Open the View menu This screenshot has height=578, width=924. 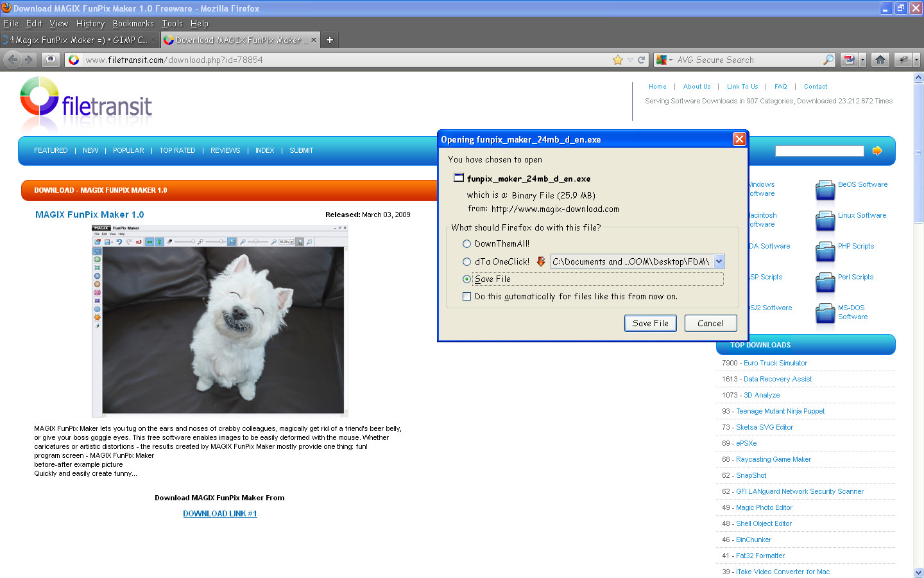point(59,23)
